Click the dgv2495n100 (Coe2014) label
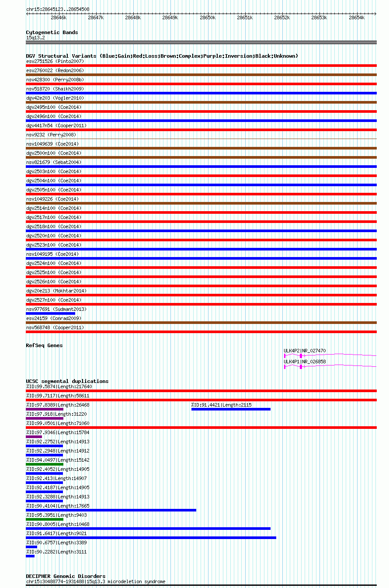 click(54, 107)
